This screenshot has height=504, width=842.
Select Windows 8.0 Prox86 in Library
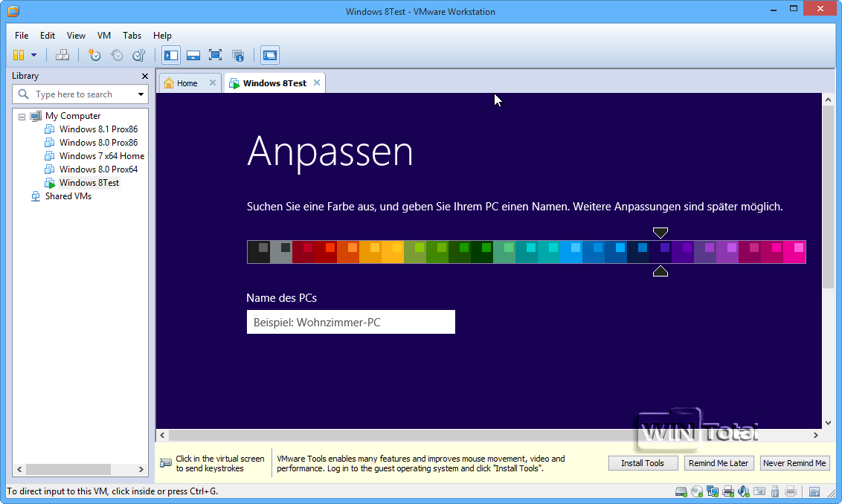coord(98,143)
